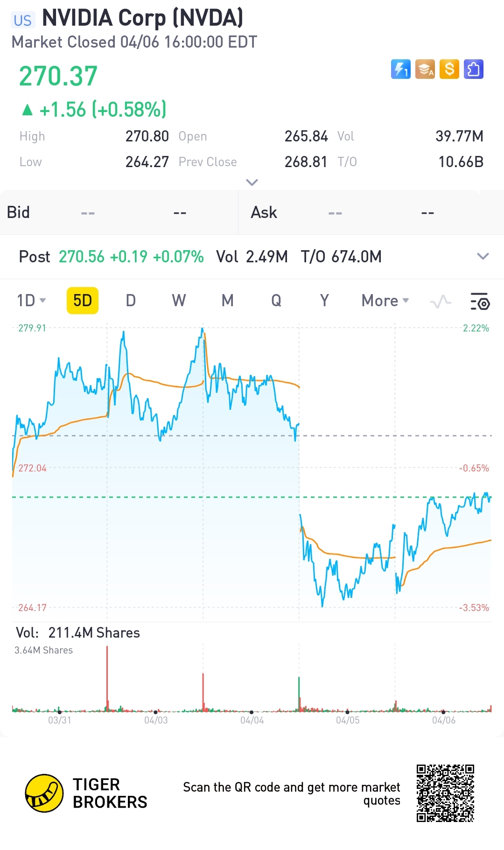Image resolution: width=504 pixels, height=850 pixels.
Task: Tap the Ask price section
Action: pyautogui.click(x=371, y=212)
